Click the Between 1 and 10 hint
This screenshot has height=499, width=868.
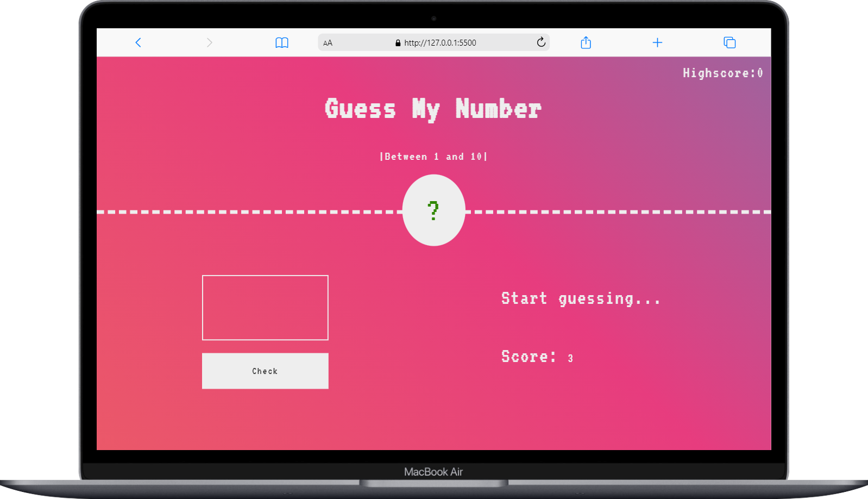(433, 157)
